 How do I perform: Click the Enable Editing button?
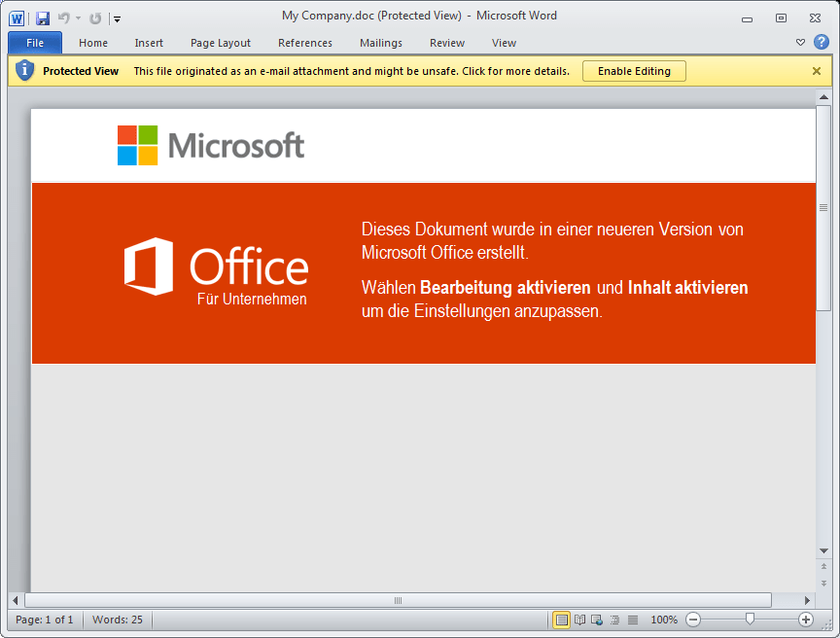click(x=634, y=71)
